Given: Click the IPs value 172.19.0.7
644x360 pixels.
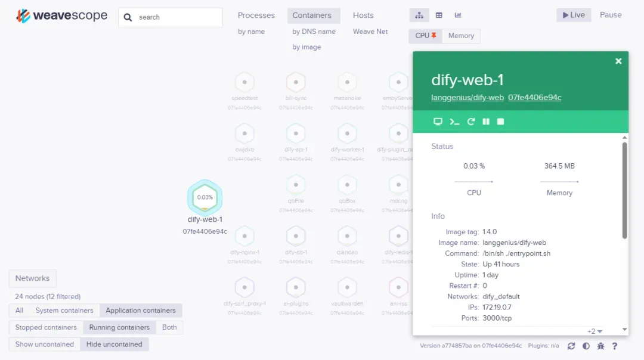Looking at the screenshot, I should point(497,307).
